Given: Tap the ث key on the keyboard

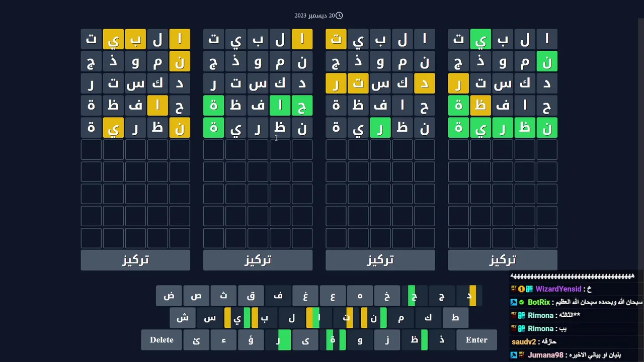Looking at the screenshot, I should click(223, 296).
